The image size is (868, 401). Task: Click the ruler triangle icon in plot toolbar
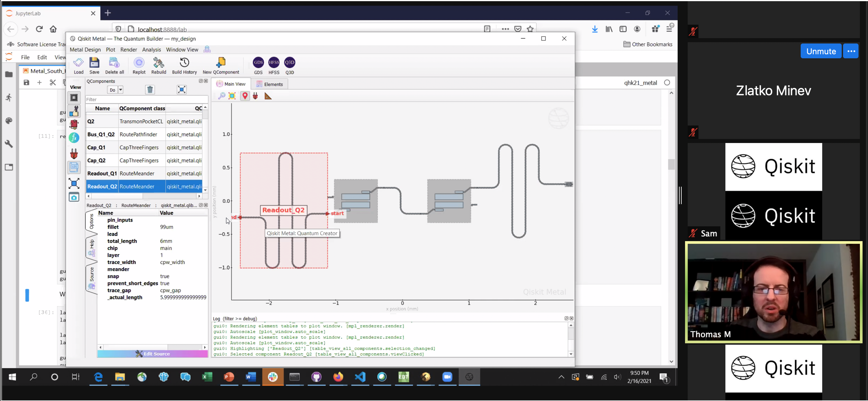[x=268, y=96]
